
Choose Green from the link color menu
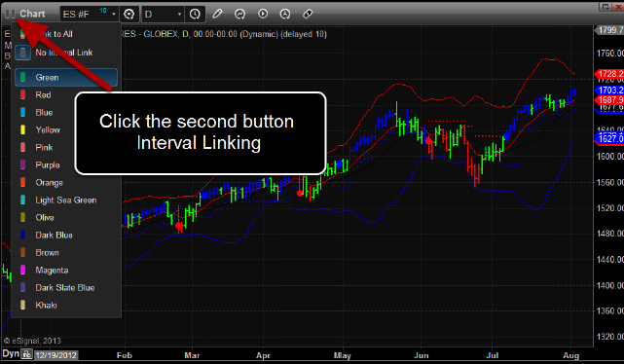(x=66, y=77)
